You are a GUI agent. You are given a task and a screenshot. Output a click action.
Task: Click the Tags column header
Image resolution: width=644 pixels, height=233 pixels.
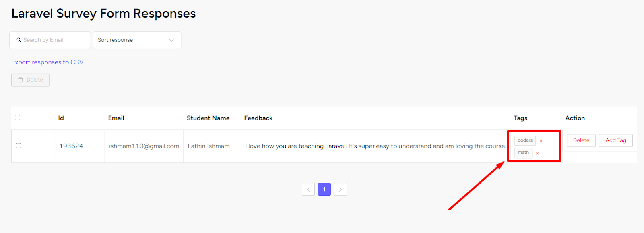520,118
